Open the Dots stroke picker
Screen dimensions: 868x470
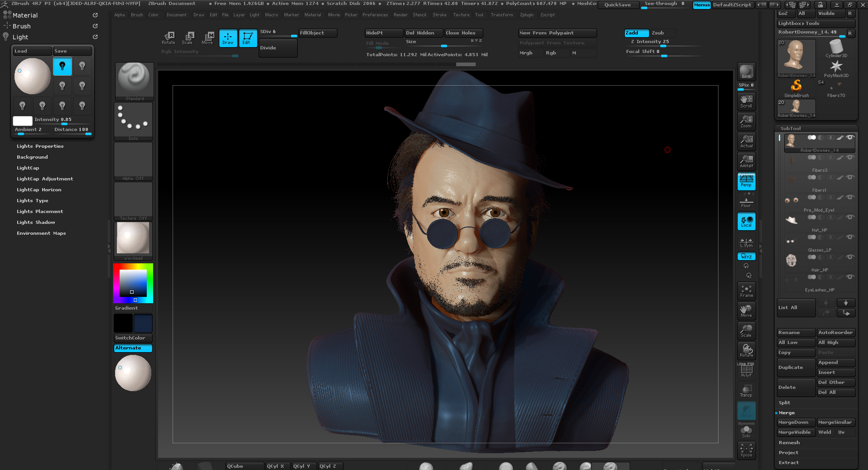tap(134, 121)
